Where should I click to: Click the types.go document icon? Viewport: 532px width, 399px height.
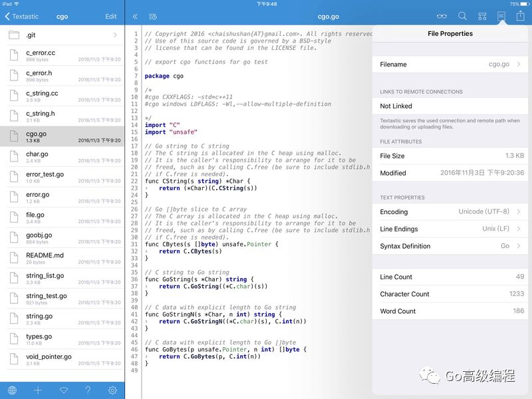tap(14, 339)
